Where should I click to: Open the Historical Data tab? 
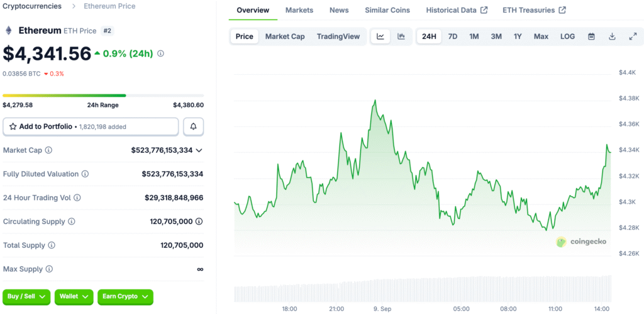457,10
